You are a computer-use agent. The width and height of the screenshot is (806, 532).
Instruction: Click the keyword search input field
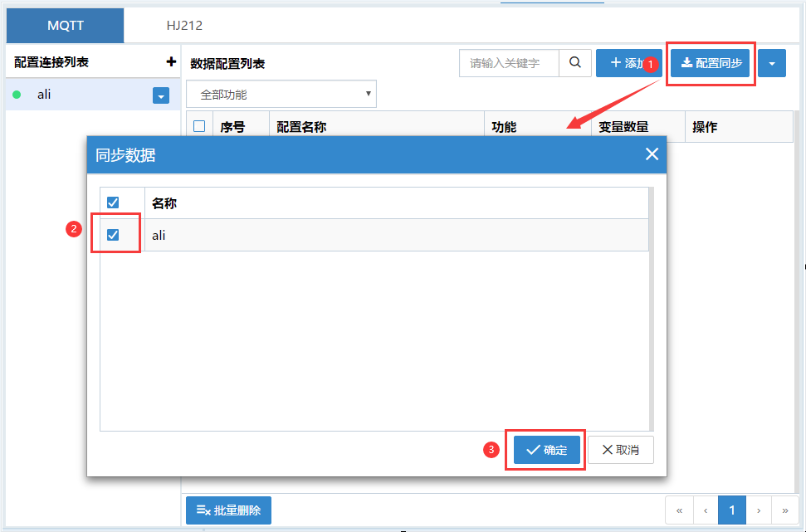(x=509, y=63)
